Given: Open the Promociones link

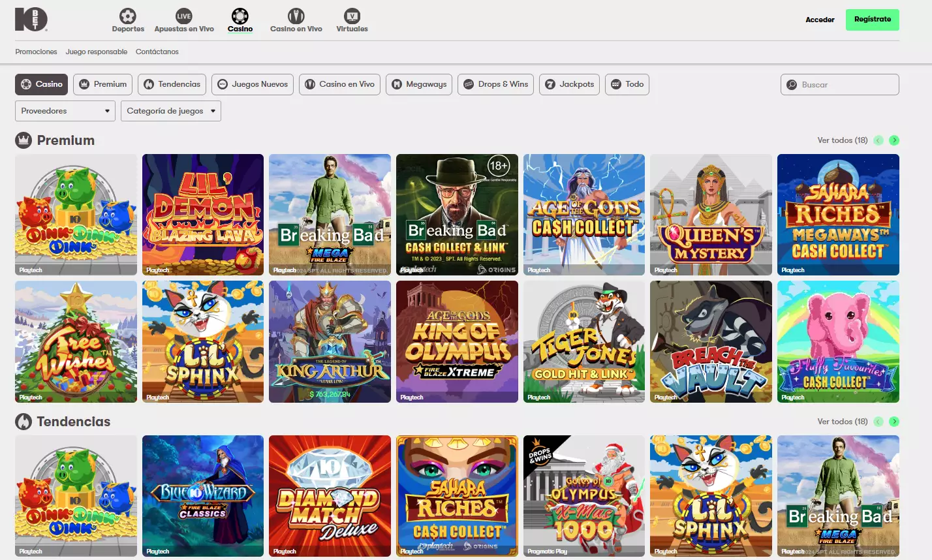Looking at the screenshot, I should 36,52.
